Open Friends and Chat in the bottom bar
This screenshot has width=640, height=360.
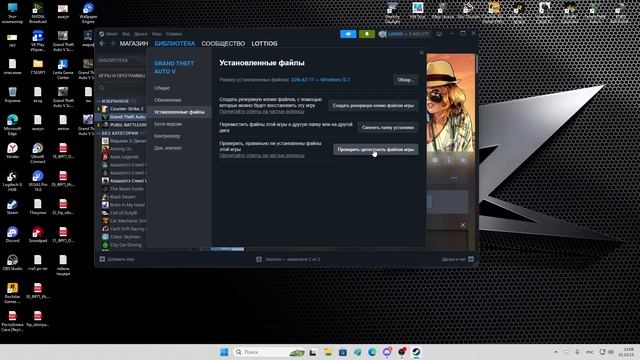click(458, 259)
